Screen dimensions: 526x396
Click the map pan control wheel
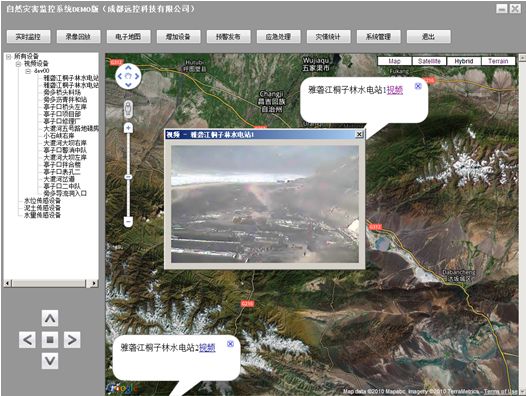tap(128, 77)
